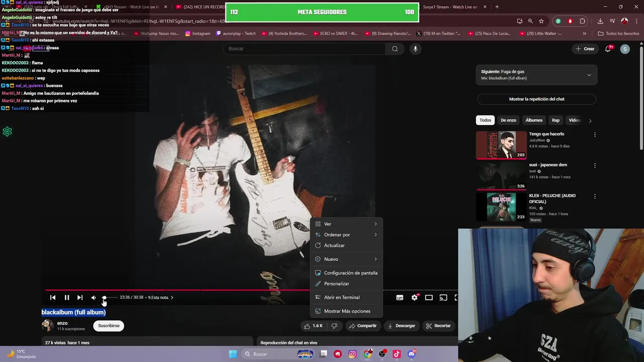Seek along the red video progress bar

(179, 290)
